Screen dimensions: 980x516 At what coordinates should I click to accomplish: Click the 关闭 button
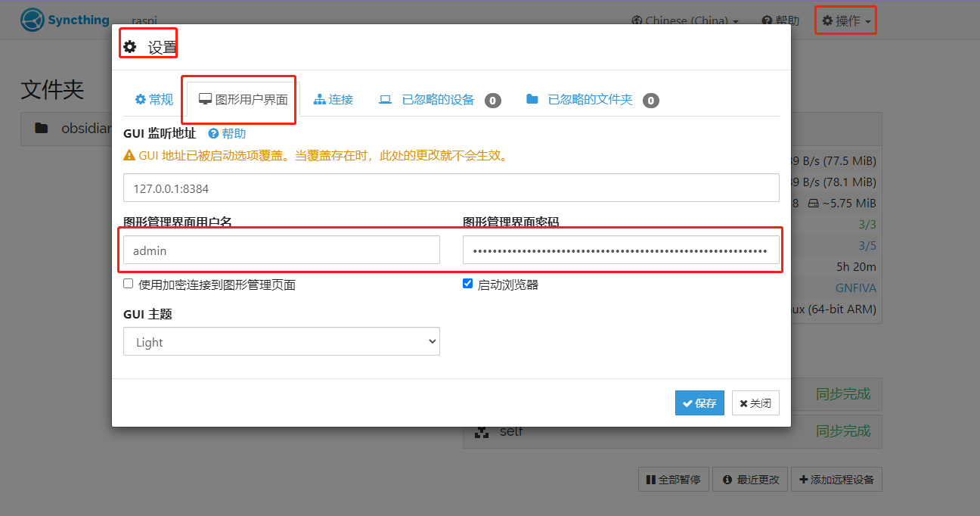click(x=755, y=403)
